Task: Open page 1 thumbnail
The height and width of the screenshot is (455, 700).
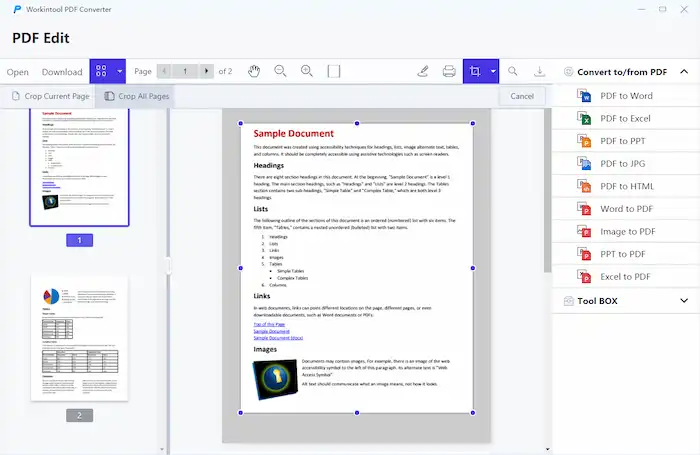Action: (x=79, y=167)
